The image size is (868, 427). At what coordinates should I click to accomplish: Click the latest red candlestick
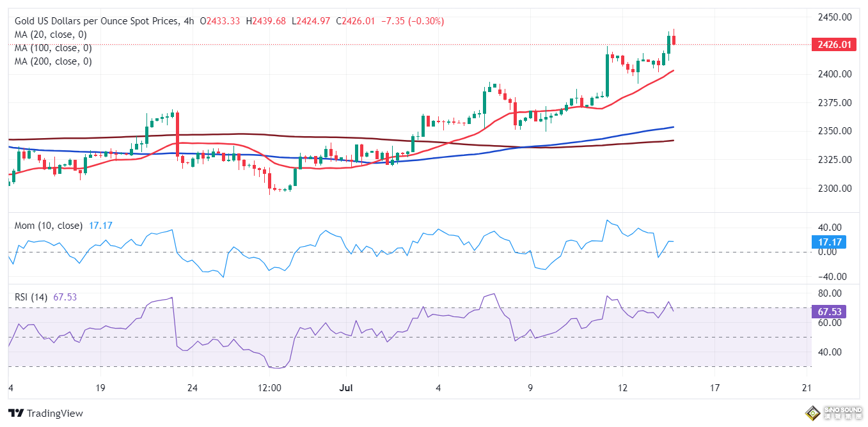click(x=674, y=40)
